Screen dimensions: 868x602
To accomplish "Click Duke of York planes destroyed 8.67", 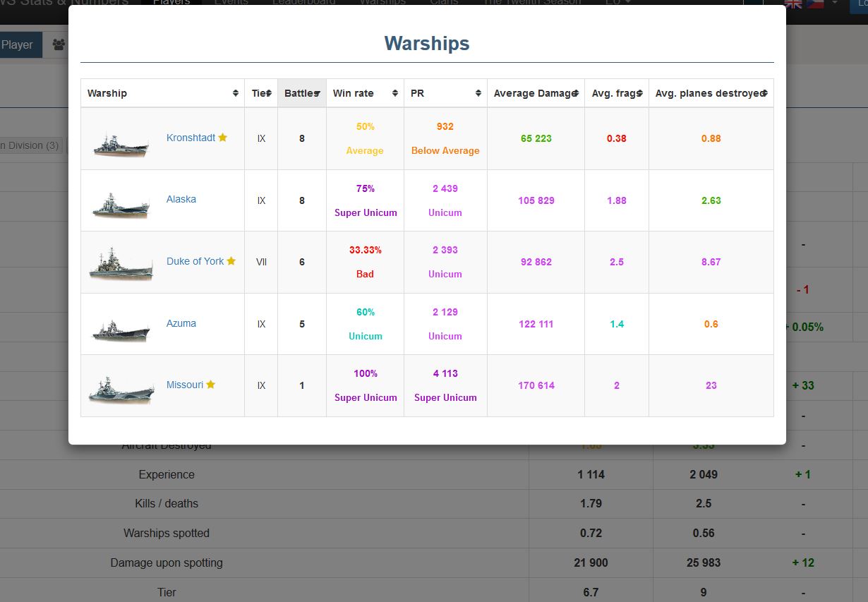I will 711,262.
